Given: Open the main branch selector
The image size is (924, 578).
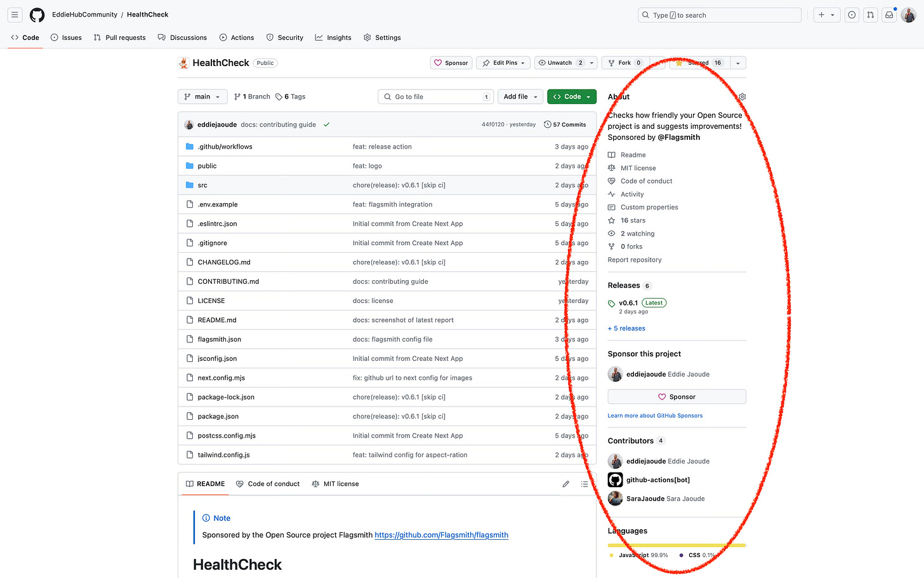Looking at the screenshot, I should point(202,97).
